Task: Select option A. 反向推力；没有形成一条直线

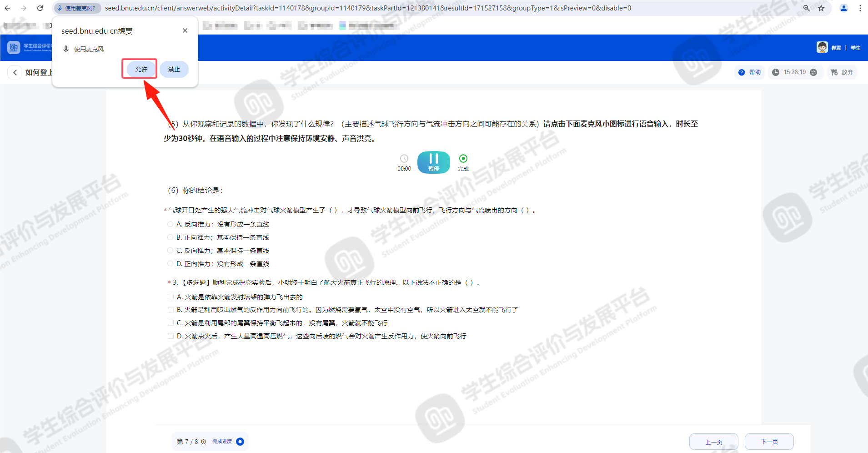Action: click(170, 224)
